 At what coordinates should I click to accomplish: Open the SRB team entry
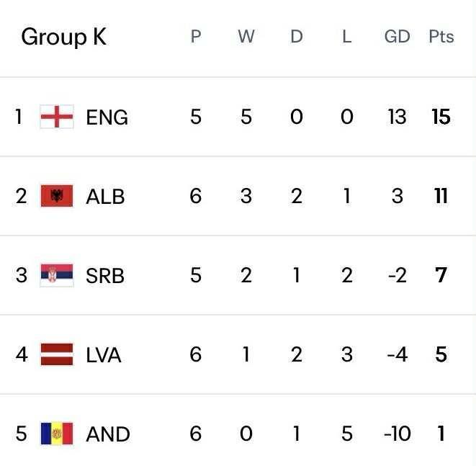[105, 276]
